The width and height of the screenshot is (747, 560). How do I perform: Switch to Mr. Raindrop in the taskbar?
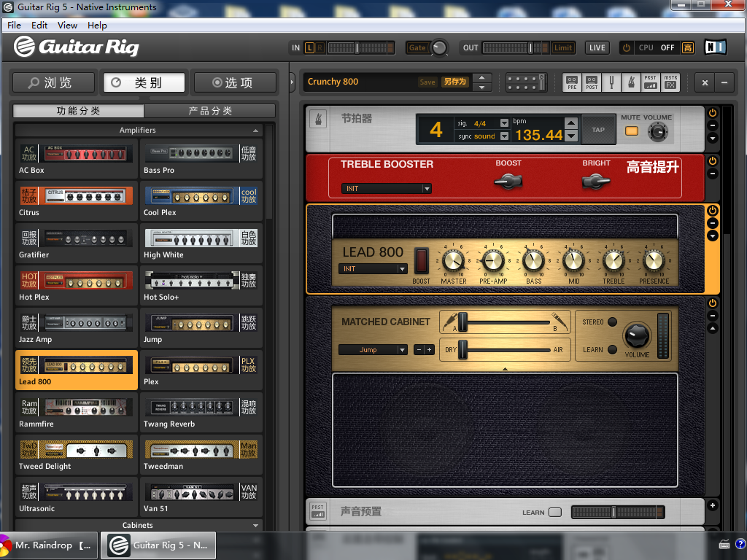(49, 545)
